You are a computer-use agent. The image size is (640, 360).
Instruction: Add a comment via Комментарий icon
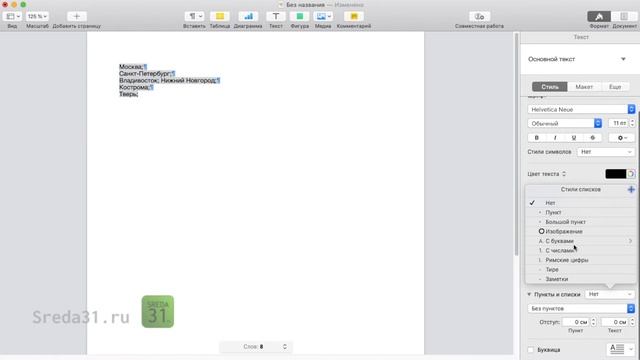coord(354,16)
